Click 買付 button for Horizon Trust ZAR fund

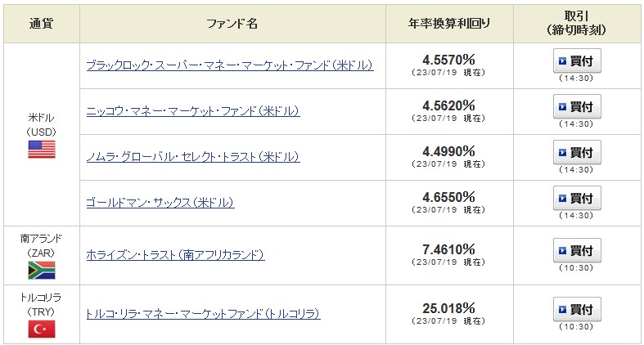click(x=577, y=251)
